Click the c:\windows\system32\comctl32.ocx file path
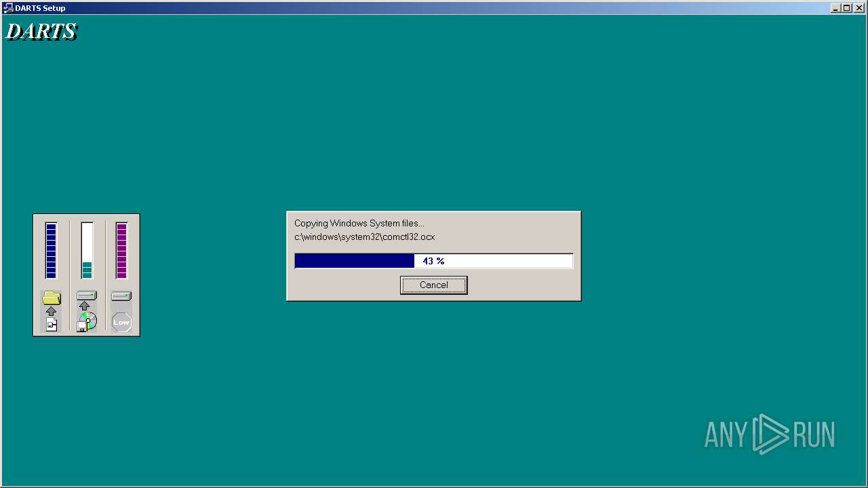Screen dimensions: 868x488 pyautogui.click(x=365, y=237)
